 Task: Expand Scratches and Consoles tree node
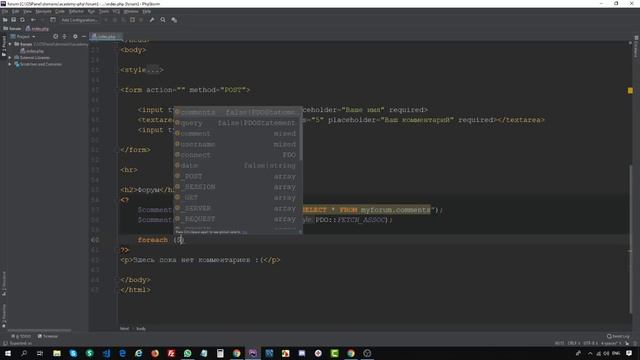point(10,64)
